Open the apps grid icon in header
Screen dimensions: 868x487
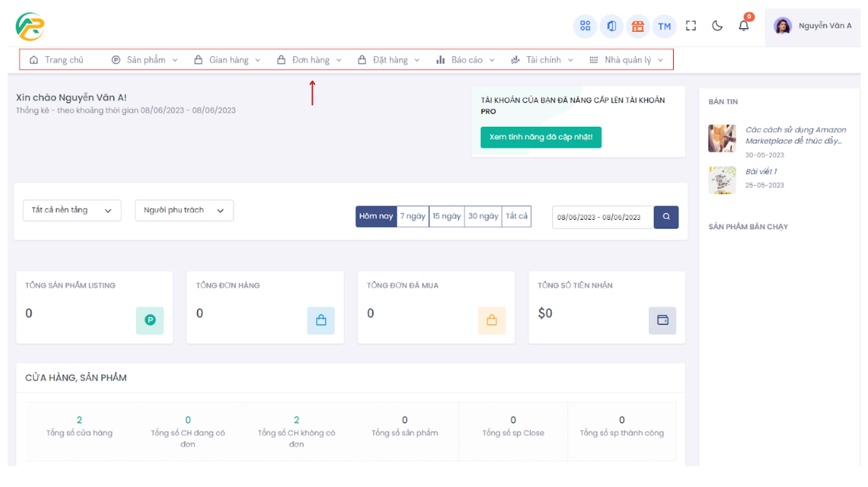(585, 26)
